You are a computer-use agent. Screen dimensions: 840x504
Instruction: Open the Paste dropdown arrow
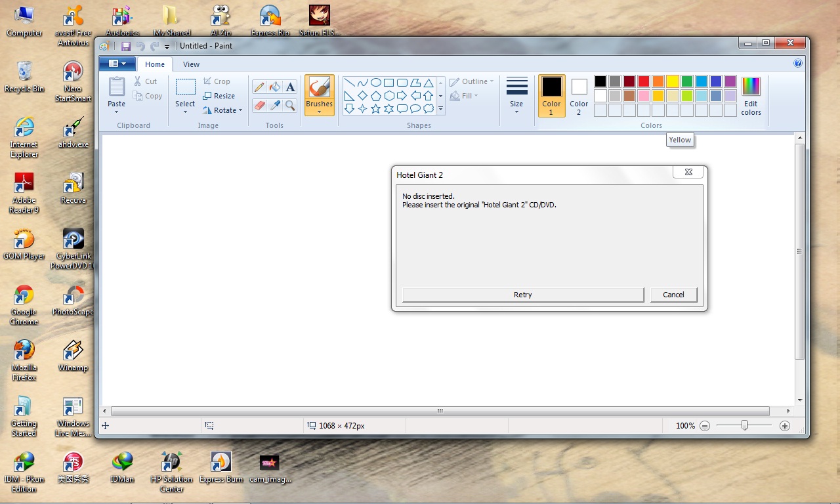coord(116,112)
